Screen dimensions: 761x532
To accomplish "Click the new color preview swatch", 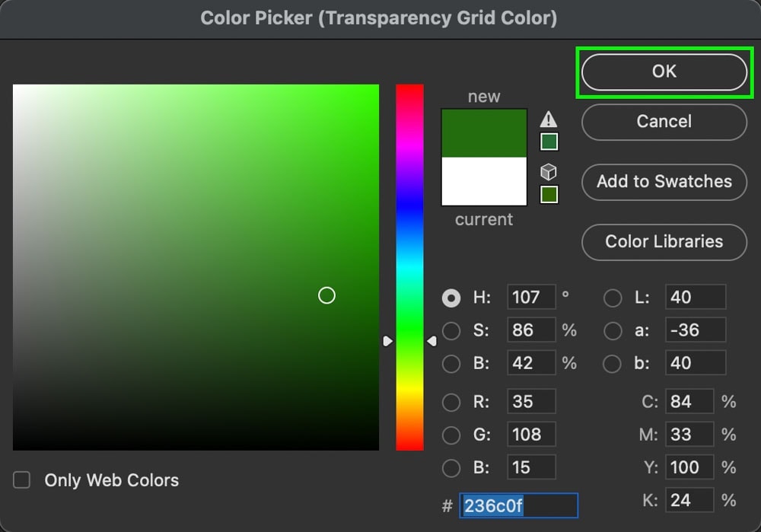I will [x=484, y=133].
